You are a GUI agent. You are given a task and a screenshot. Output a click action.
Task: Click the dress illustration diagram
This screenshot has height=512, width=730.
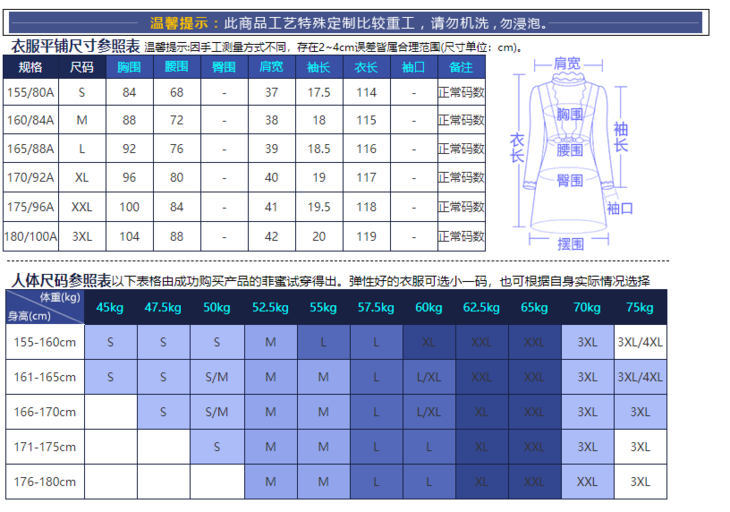570,150
